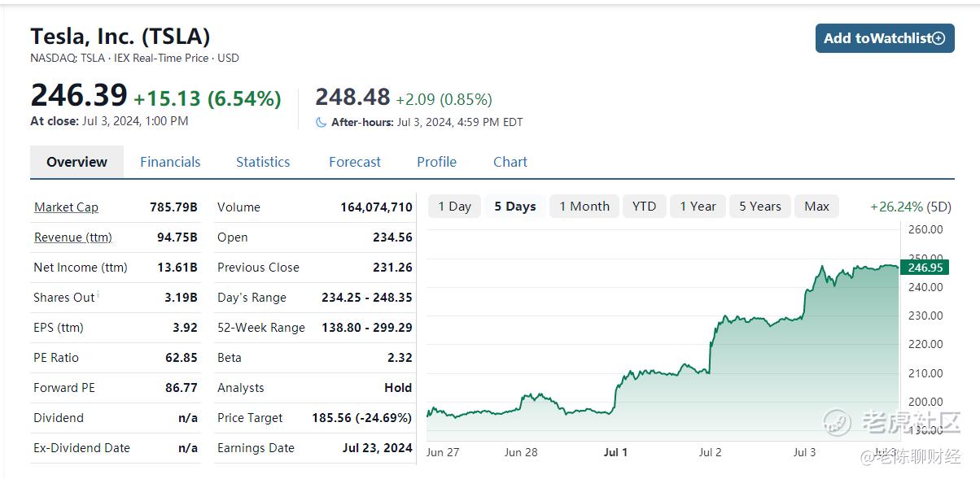Click the plus icon in the Watchlist button
Image resolution: width=980 pixels, height=479 pixels.
(938, 38)
